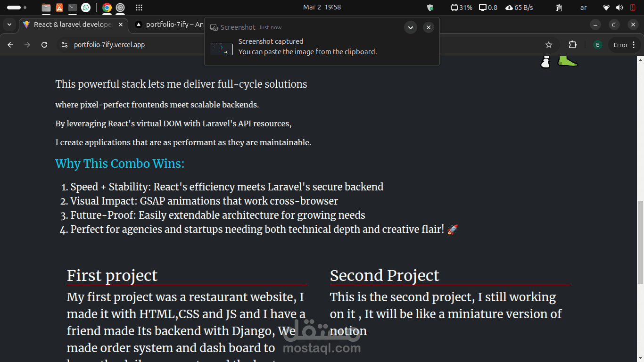Click the 'Second Project' heading
The image size is (644, 362).
click(x=385, y=275)
